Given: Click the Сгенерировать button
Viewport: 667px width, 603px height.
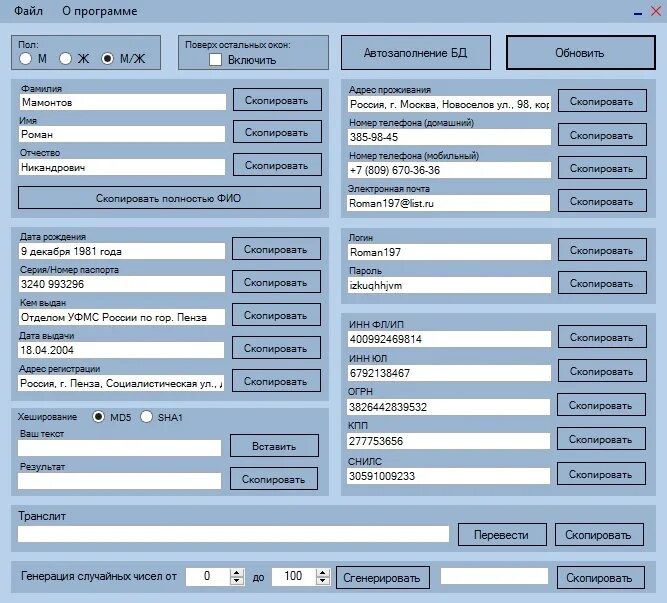Looking at the screenshot, I should 382,577.
